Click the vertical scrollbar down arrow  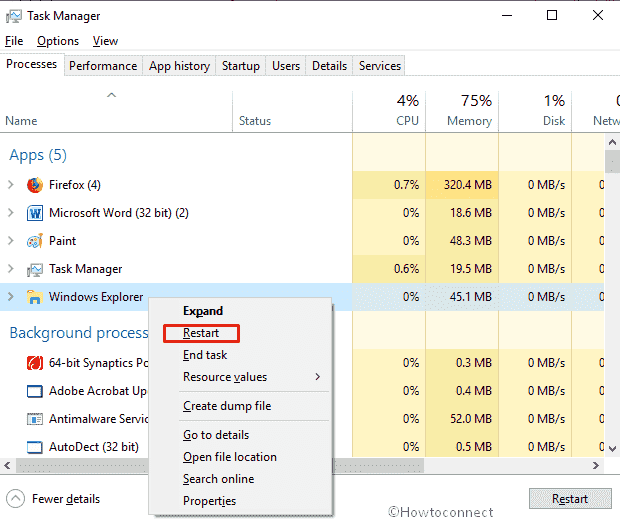point(612,449)
